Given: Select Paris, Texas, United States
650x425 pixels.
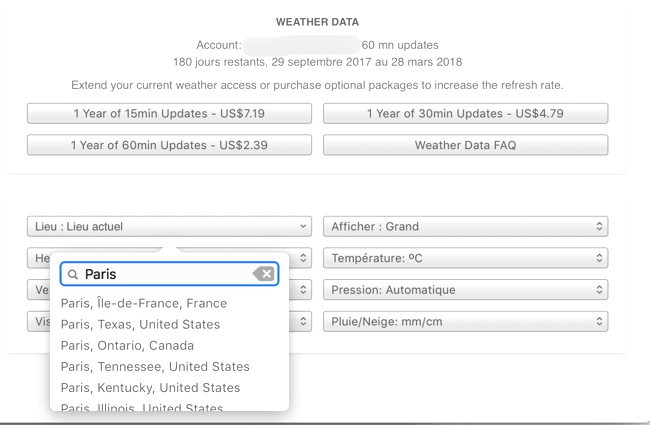Looking at the screenshot, I should (x=140, y=324).
